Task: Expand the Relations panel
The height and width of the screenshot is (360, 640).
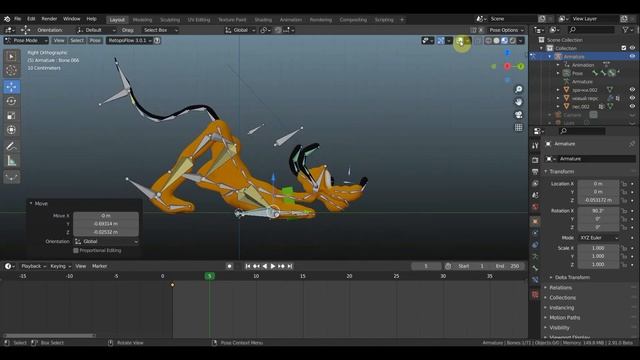Action: [x=560, y=287]
